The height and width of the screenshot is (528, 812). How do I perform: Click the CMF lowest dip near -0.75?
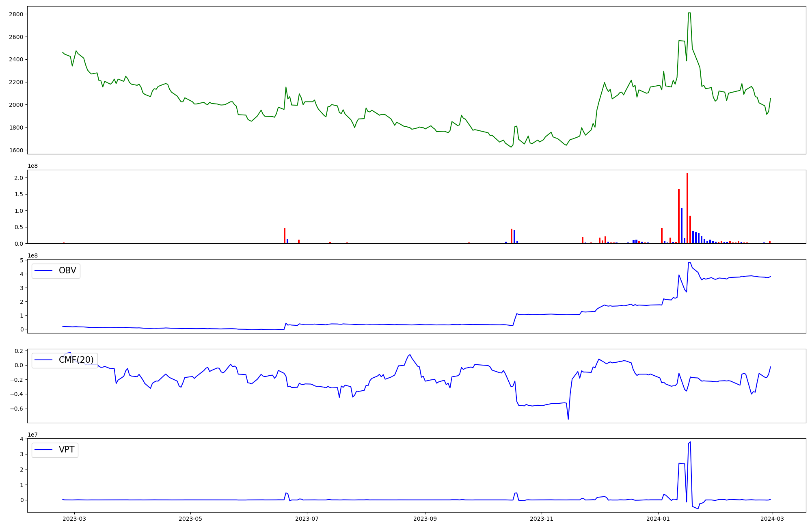[x=568, y=419]
